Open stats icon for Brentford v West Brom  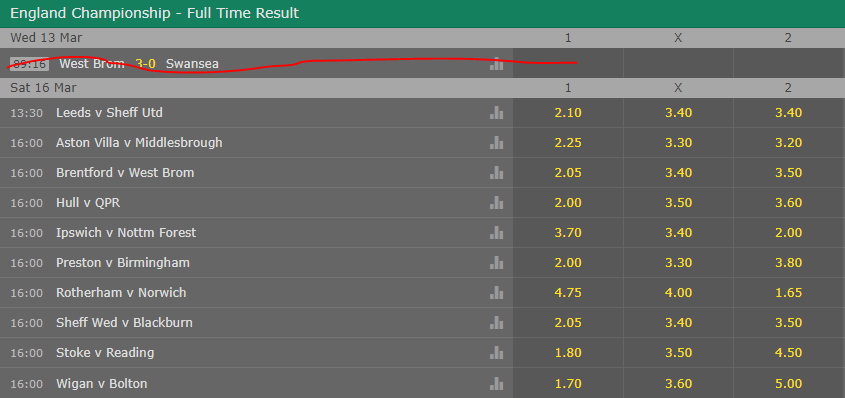coord(496,173)
